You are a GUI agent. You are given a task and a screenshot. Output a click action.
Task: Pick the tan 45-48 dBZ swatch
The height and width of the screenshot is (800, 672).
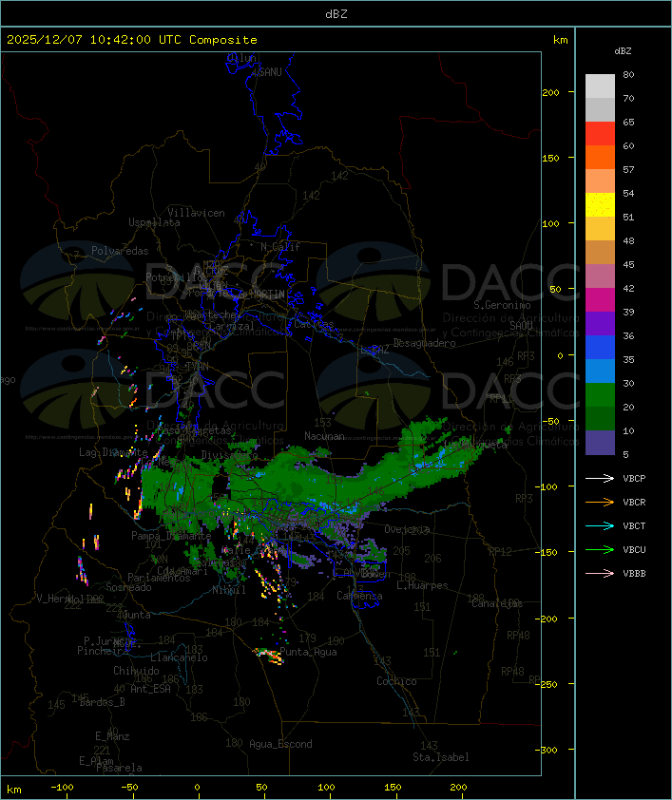(x=600, y=252)
